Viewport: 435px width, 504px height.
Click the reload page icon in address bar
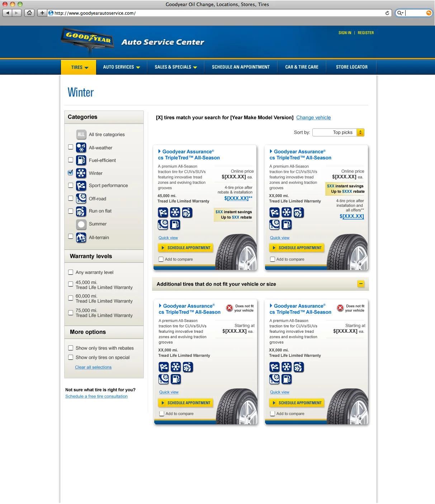point(387,13)
